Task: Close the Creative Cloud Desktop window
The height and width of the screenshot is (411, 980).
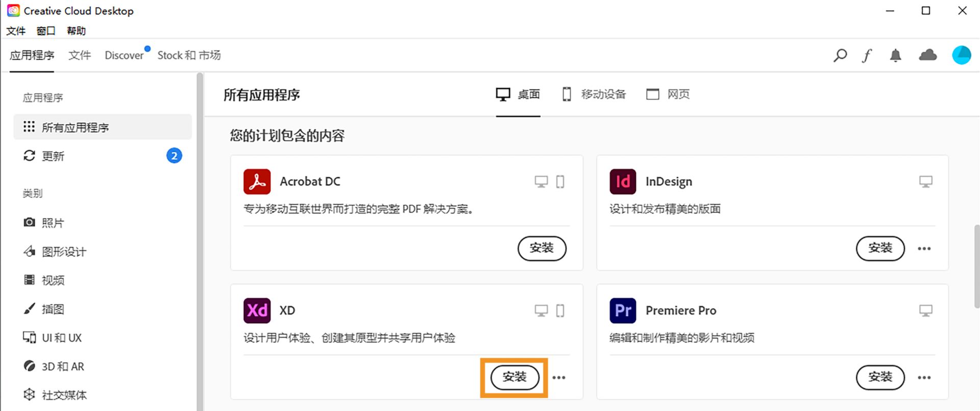Action: tap(962, 11)
